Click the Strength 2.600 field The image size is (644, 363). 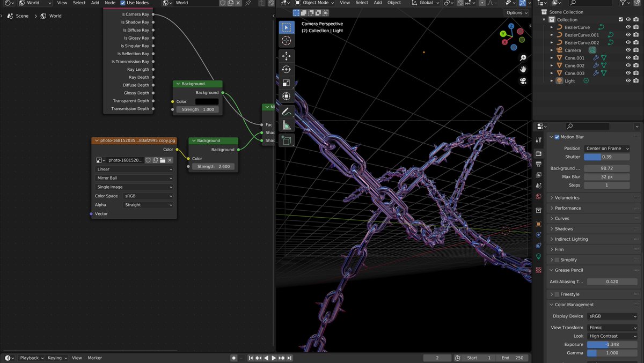pos(213,167)
